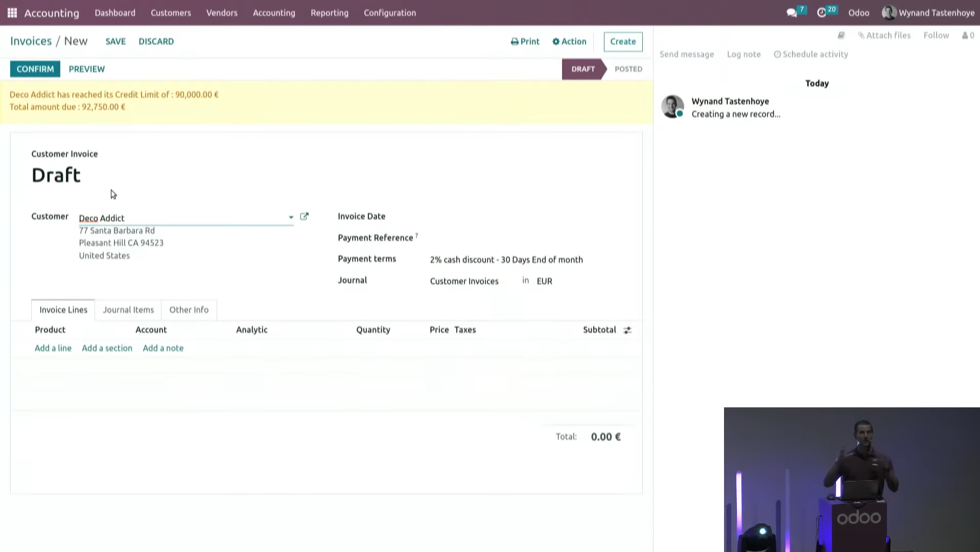Click the column options icon beside Subtotal

[x=627, y=330]
